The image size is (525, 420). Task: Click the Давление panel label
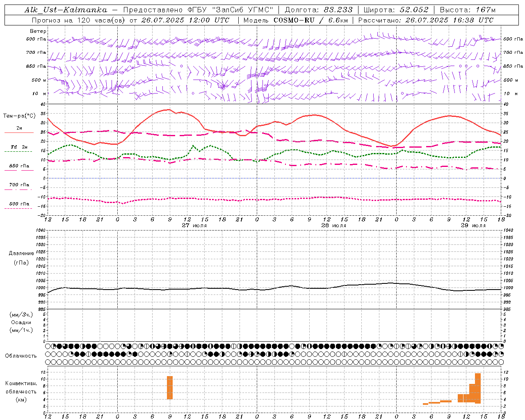21,253
